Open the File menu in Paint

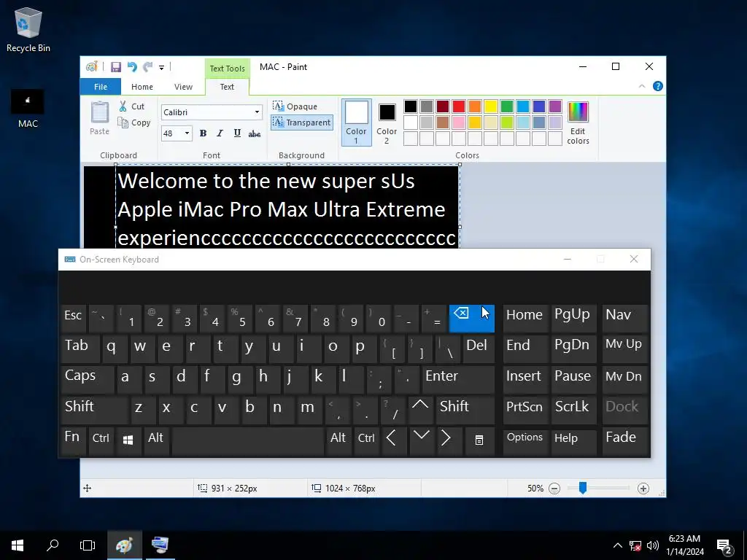101,87
